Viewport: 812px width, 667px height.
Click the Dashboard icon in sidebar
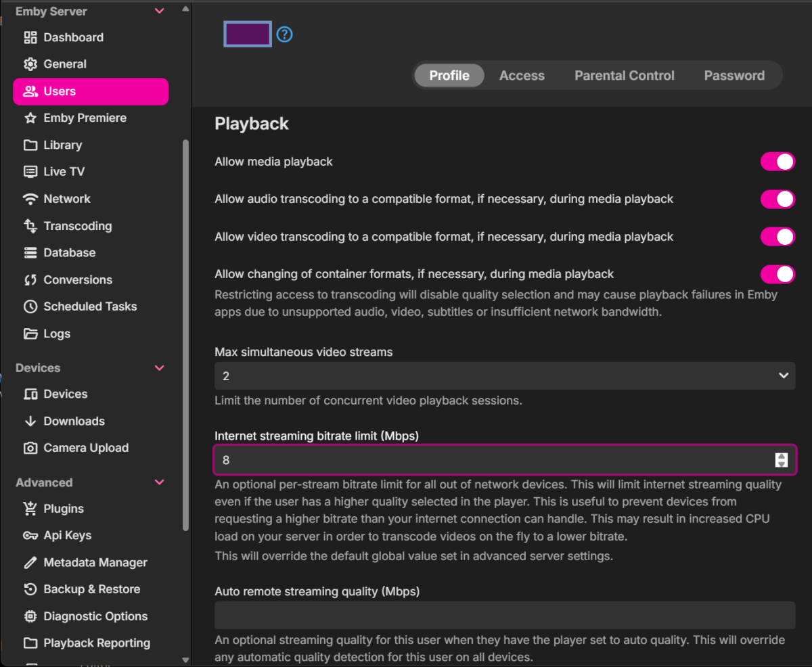coord(30,37)
